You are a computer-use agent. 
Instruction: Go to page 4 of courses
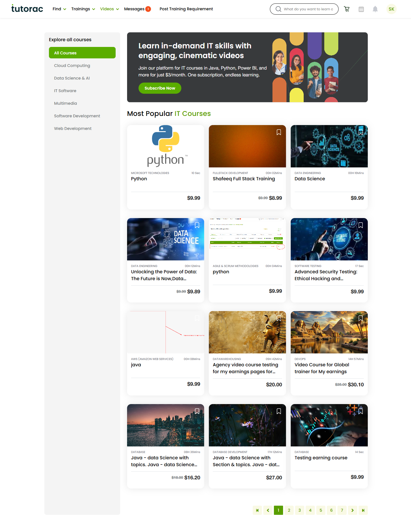click(310, 510)
